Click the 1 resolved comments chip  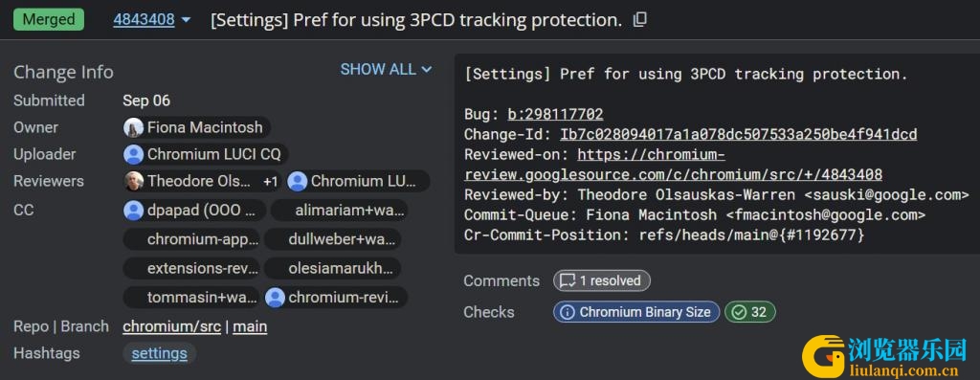tap(602, 281)
